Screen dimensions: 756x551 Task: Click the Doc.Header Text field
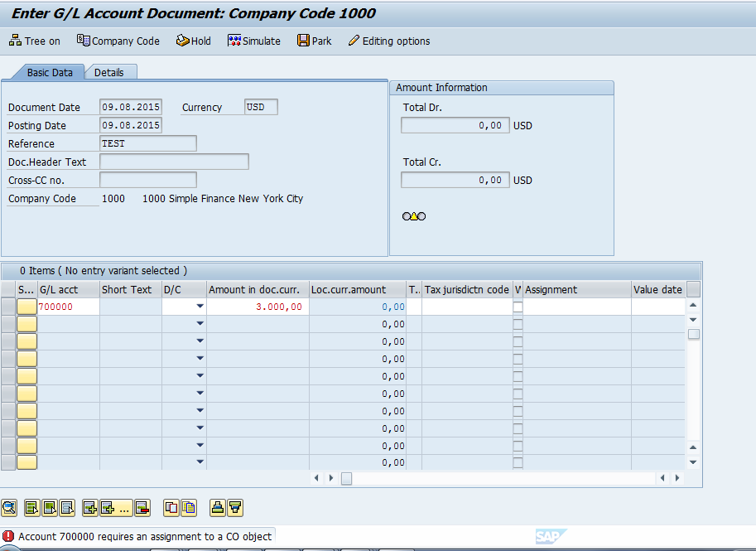tap(174, 162)
